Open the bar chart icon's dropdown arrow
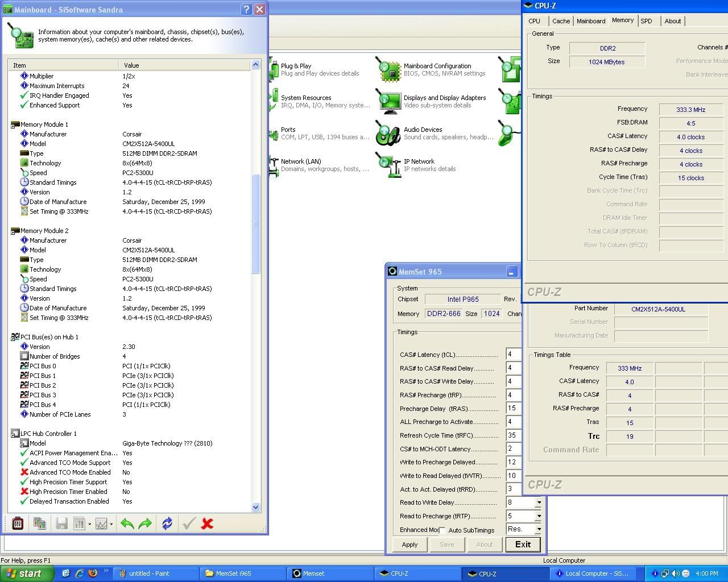This screenshot has width=728, height=582. click(89, 524)
